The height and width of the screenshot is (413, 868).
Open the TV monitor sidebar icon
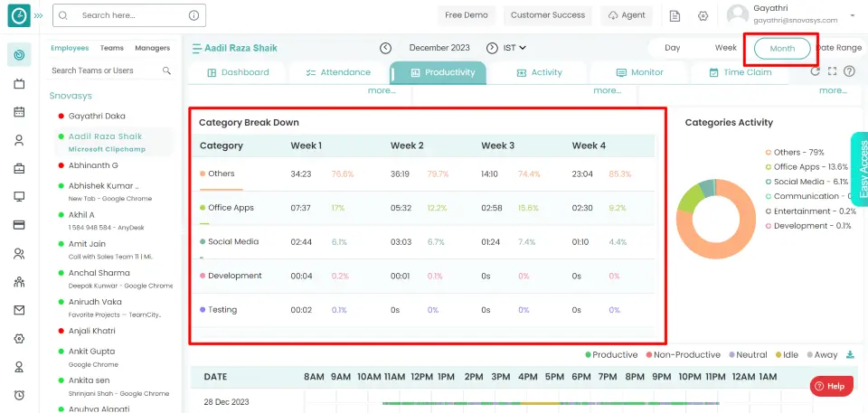pyautogui.click(x=19, y=84)
